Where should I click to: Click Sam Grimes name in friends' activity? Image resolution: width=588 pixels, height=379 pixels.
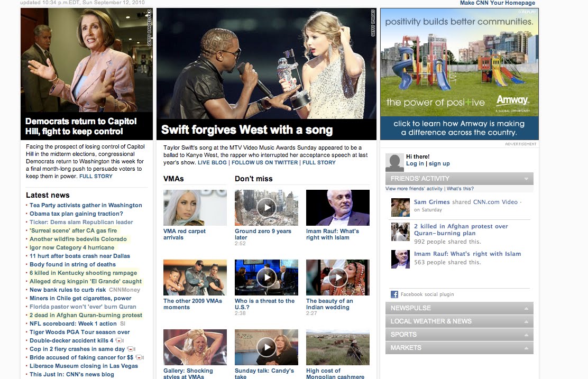coord(431,202)
